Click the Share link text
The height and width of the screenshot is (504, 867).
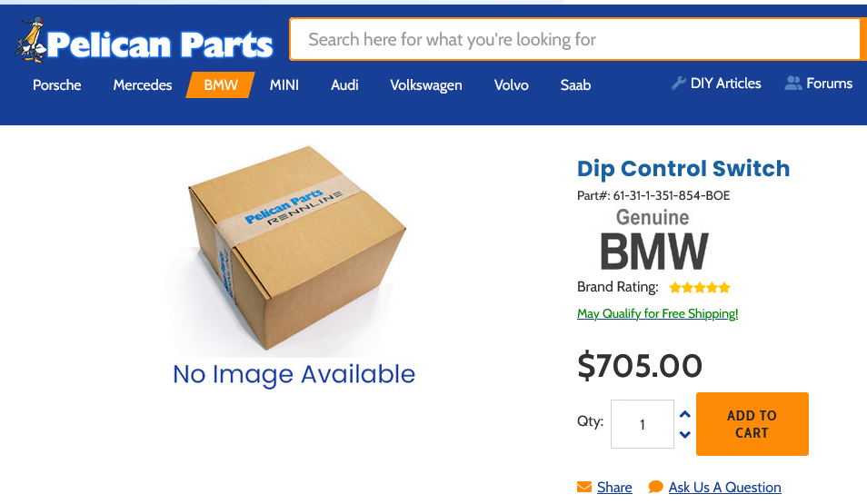[614, 487]
